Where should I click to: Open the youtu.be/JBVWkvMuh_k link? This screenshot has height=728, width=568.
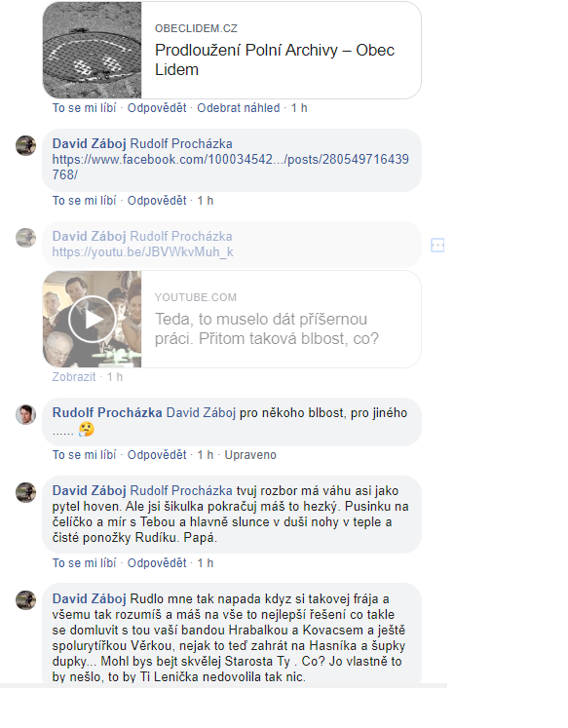[142, 252]
